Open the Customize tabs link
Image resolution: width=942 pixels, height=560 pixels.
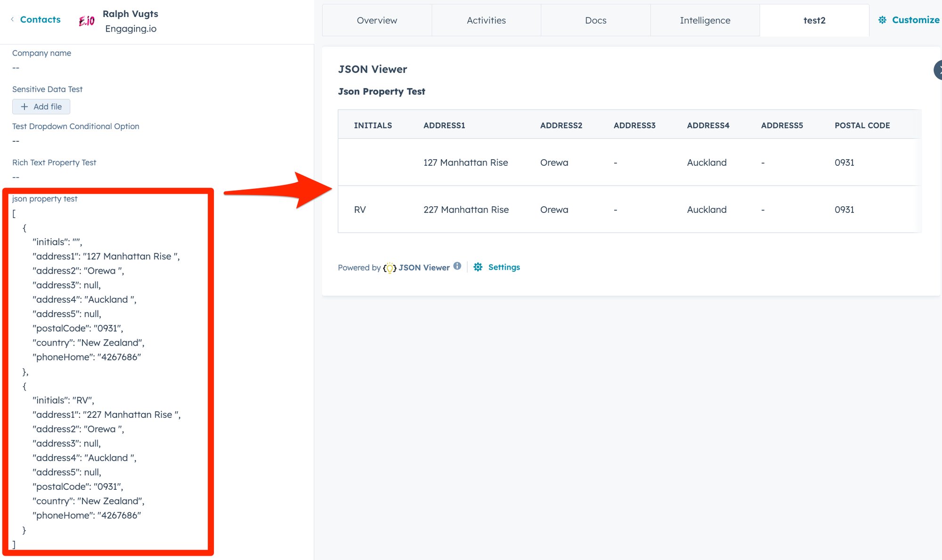tap(915, 20)
